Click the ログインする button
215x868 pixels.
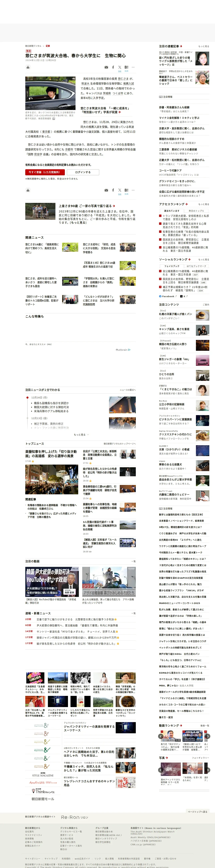pyautogui.click(x=83, y=172)
